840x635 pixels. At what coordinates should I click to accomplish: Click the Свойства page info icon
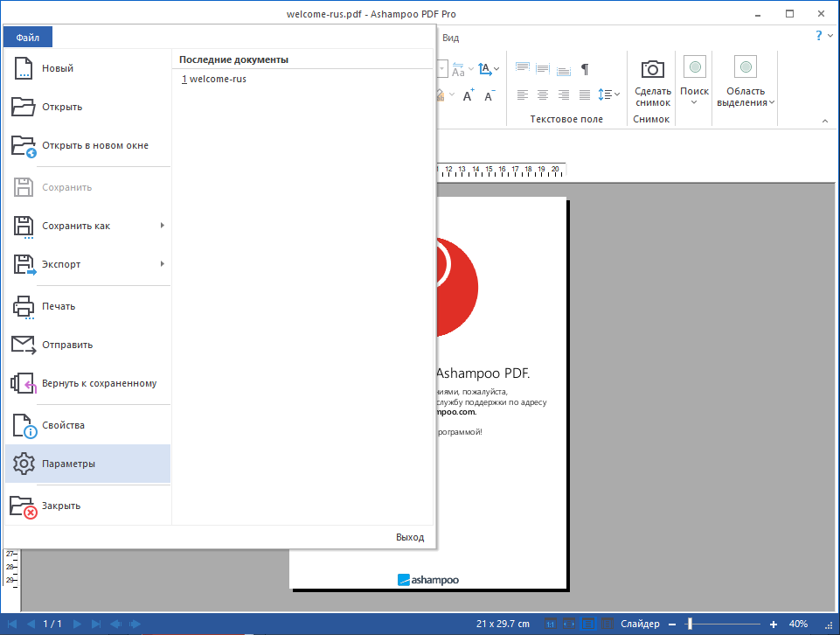[x=24, y=425]
